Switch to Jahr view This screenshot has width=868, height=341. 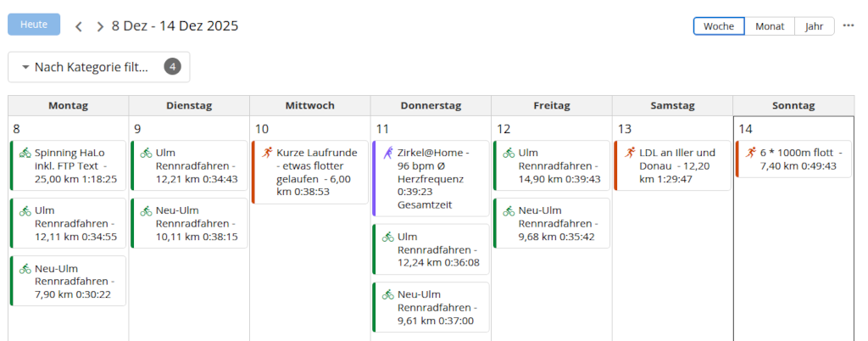(x=815, y=26)
